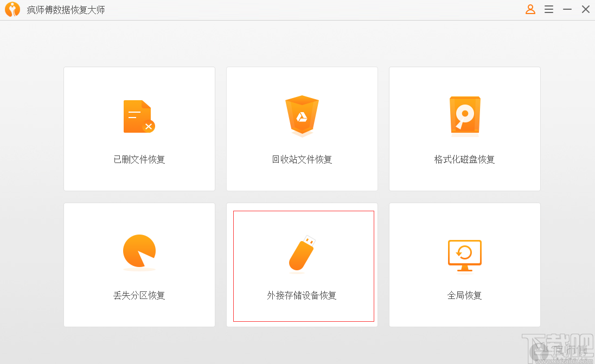Select the 全局恢复 label

464,295
